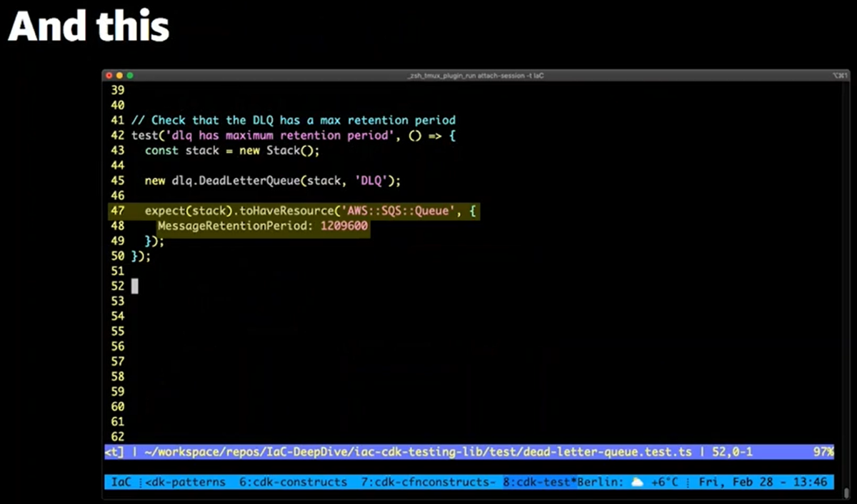Viewport: 857px width, 504px height.
Task: Click the '+6°C' temperature reading
Action: (x=665, y=482)
